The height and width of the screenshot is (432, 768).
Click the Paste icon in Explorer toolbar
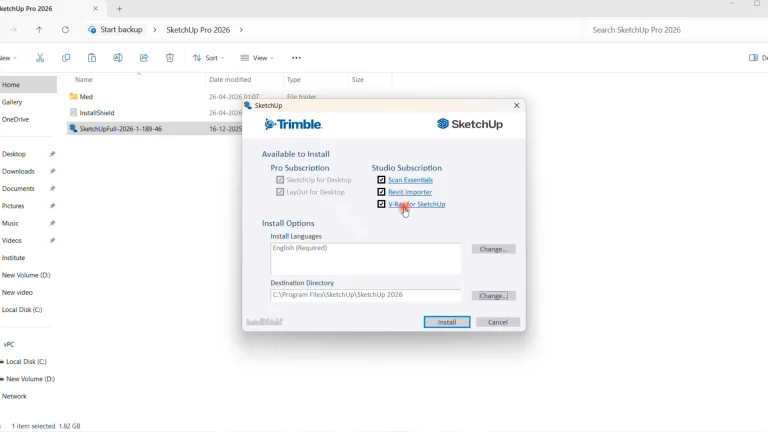(x=92, y=58)
